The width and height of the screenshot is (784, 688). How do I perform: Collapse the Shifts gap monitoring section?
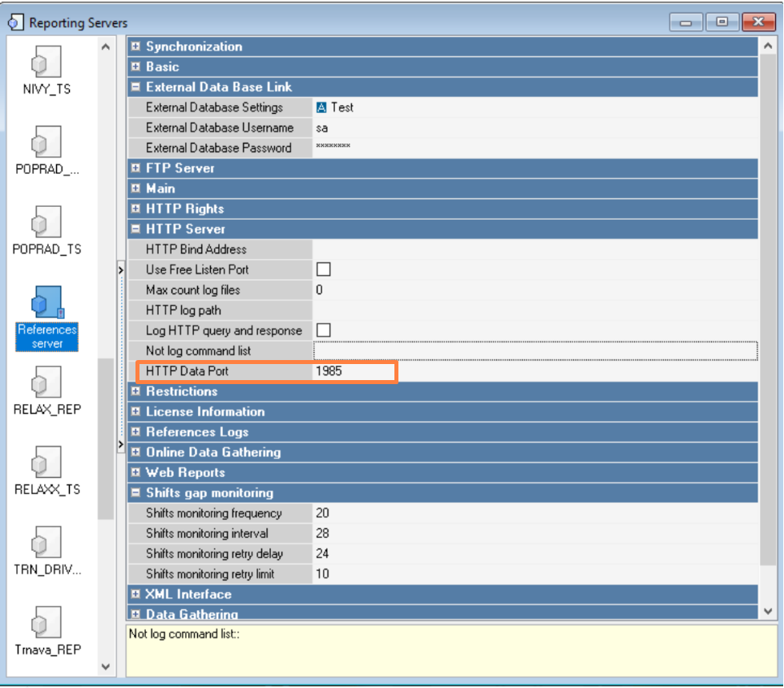[135, 493]
